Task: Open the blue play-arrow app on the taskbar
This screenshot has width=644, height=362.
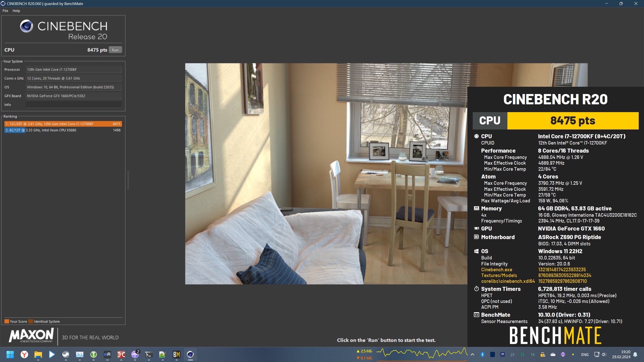Action: click(x=52, y=354)
